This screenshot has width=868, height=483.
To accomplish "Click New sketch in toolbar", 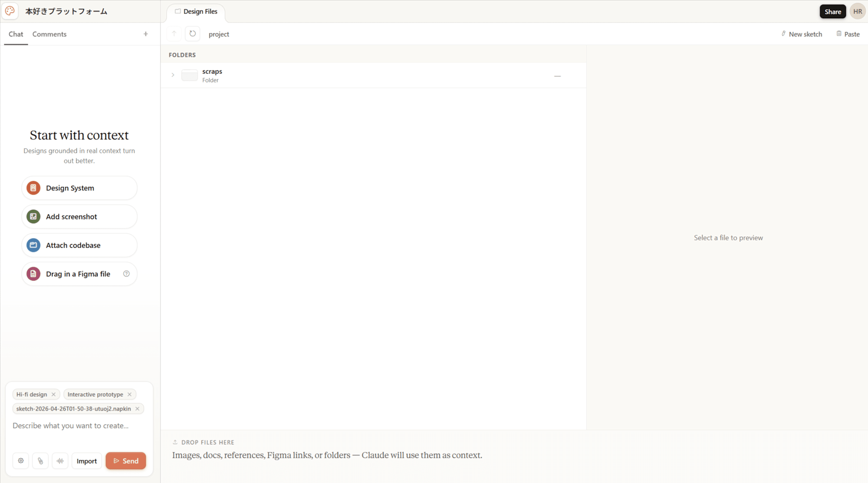I will click(802, 34).
